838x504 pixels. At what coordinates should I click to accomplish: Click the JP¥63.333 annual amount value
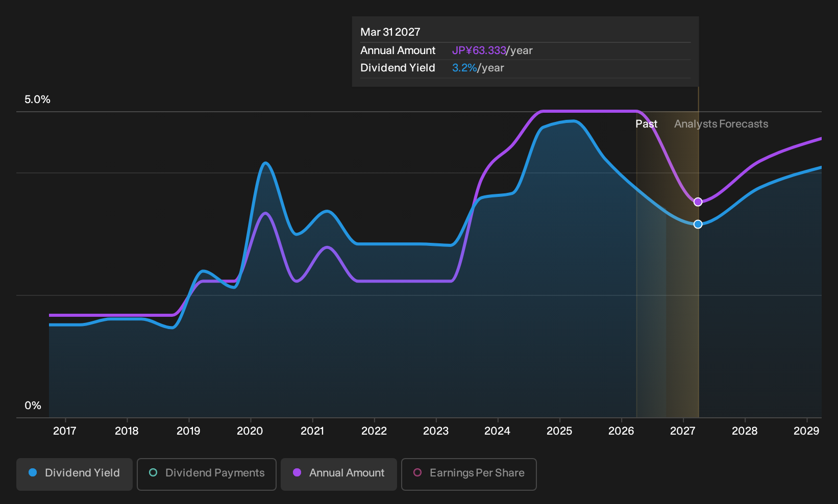pyautogui.click(x=479, y=51)
